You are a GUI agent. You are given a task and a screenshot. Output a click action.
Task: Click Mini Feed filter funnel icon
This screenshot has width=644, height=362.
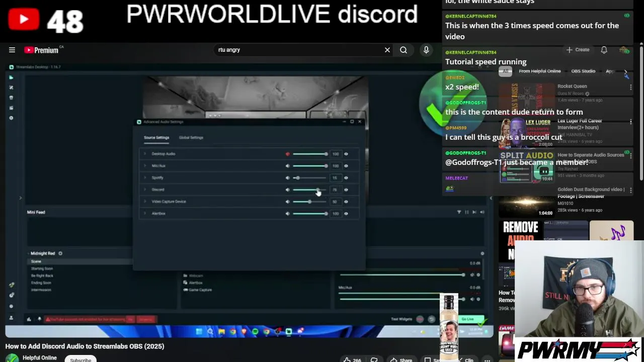pyautogui.click(x=459, y=212)
